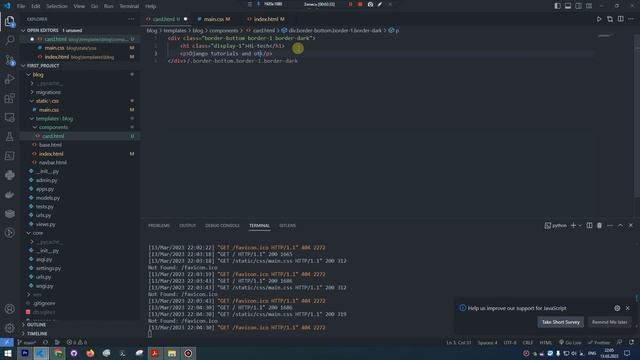Open the Testing flask view

click(10, 137)
